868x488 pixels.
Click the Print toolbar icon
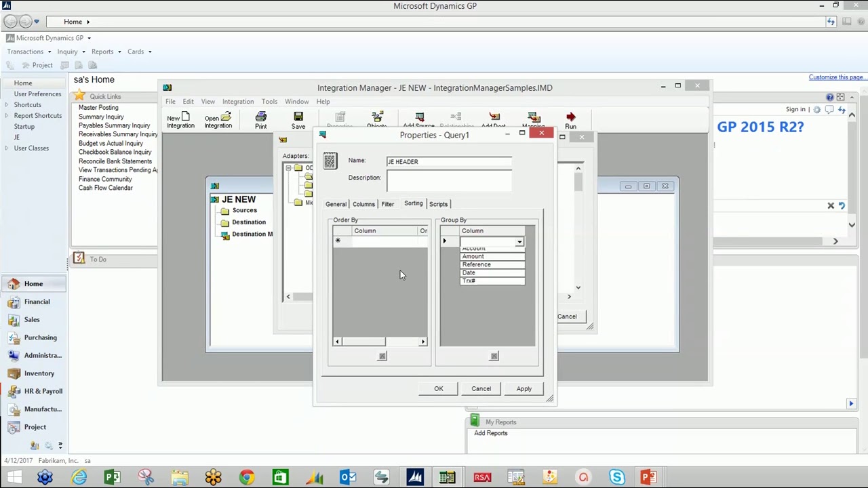pyautogui.click(x=260, y=121)
